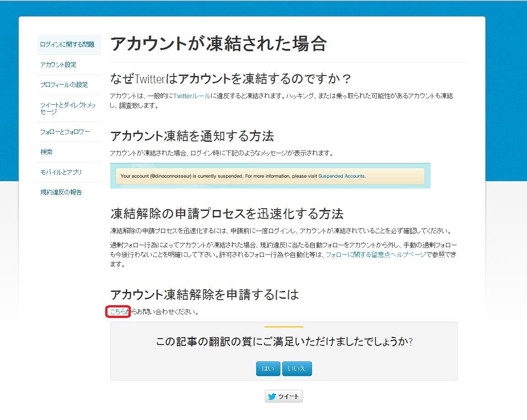Click heading アカウント凍結を通知する方法
Viewport: 527px width, 420px height.
(192, 136)
